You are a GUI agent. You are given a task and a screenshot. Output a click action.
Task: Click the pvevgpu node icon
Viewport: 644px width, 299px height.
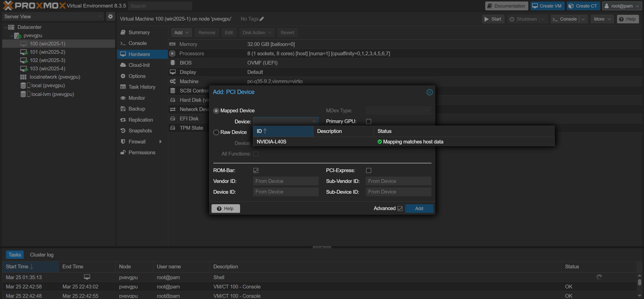[x=18, y=36]
